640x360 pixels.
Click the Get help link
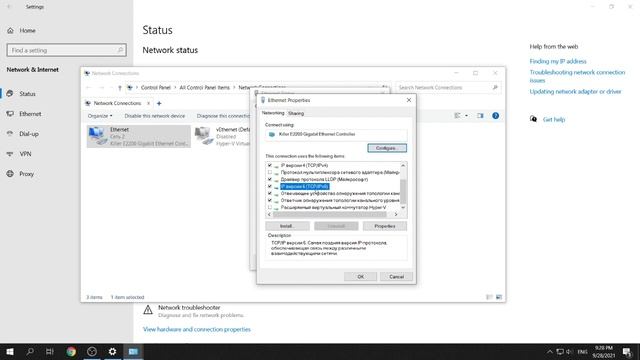click(553, 120)
